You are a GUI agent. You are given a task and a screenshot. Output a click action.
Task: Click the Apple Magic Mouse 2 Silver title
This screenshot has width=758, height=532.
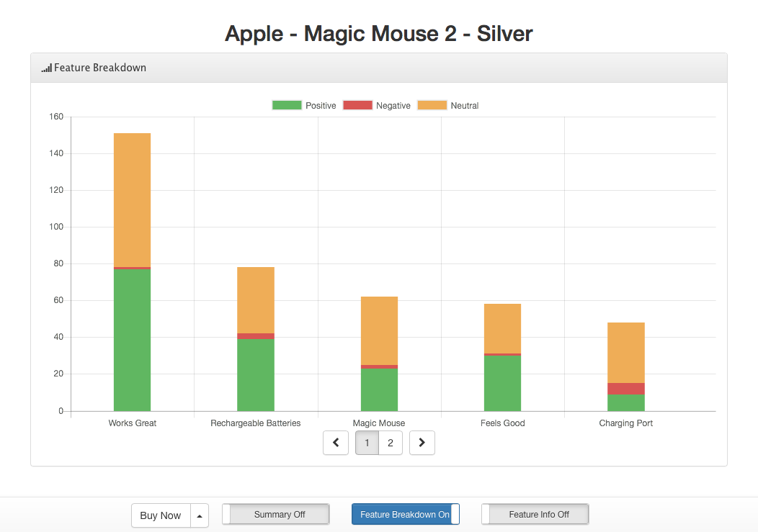point(379,33)
